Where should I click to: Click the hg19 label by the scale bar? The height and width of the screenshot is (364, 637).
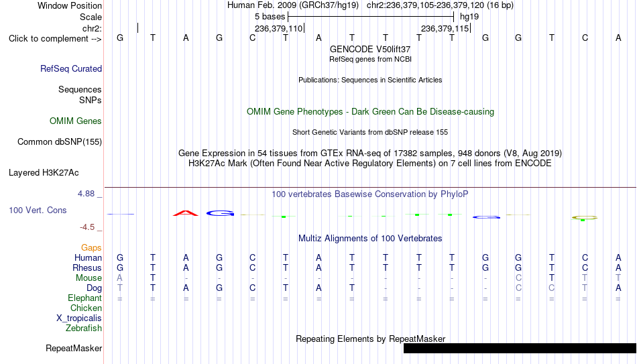(x=469, y=17)
